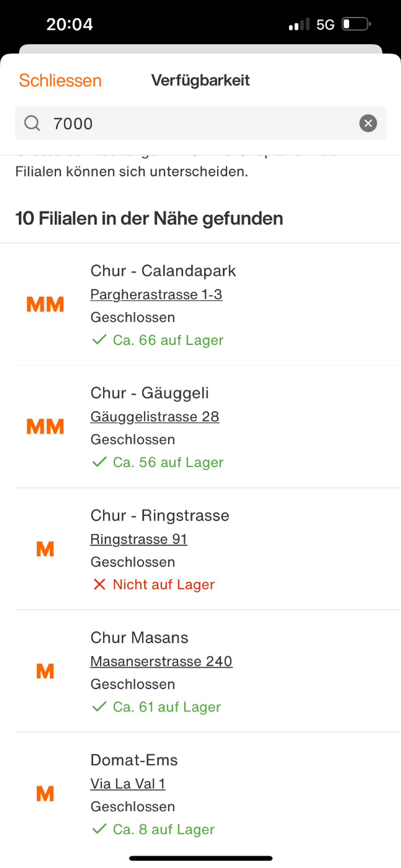Open the Pargherastrasse 1-3 address link
This screenshot has width=401, height=868.
pos(156,295)
